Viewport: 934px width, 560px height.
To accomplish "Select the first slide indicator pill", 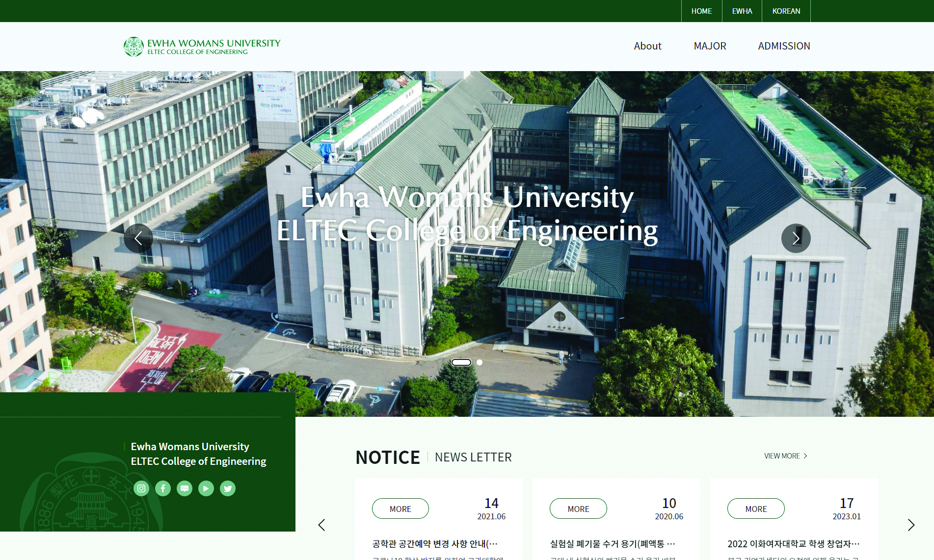I will [461, 362].
